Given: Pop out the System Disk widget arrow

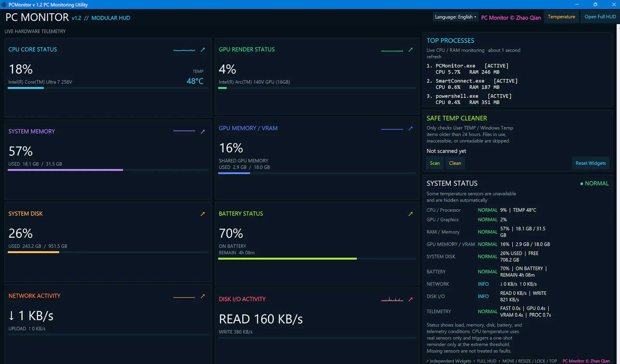Looking at the screenshot, I should [202, 214].
